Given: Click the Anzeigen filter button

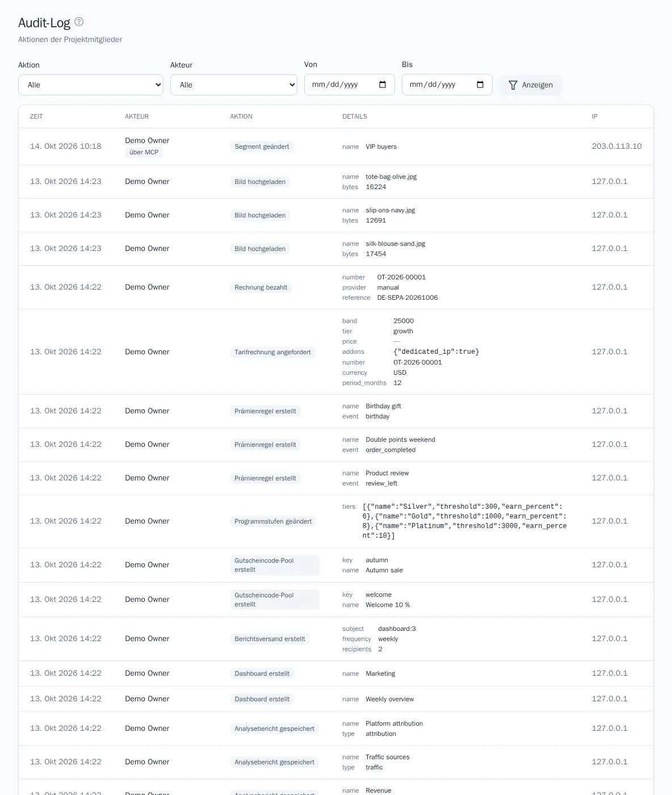Looking at the screenshot, I should [x=531, y=85].
